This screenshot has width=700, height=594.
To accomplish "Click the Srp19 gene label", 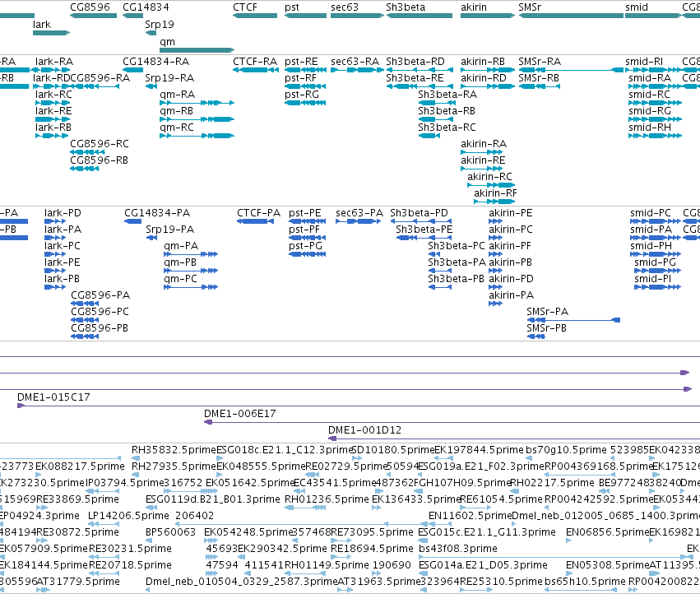I will [x=160, y=25].
